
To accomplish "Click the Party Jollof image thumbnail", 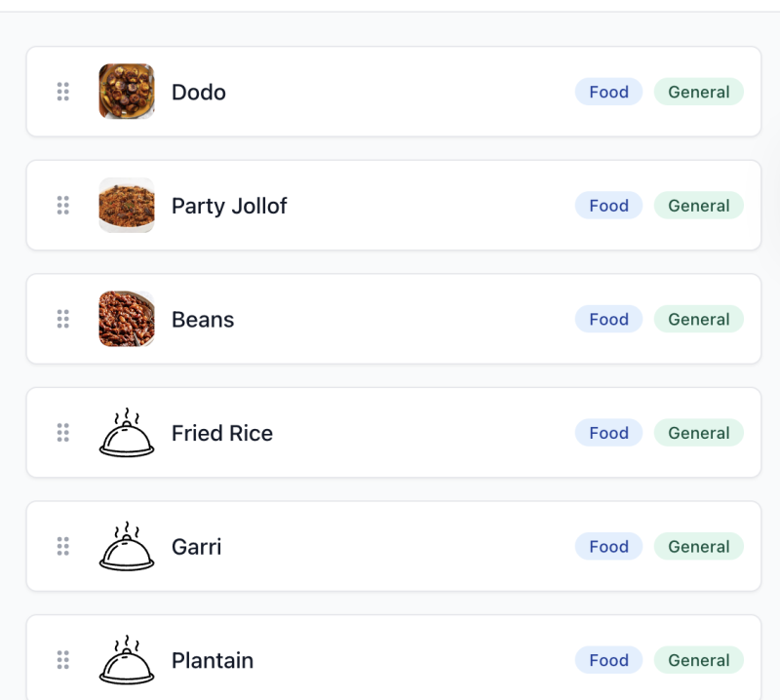I will [127, 206].
